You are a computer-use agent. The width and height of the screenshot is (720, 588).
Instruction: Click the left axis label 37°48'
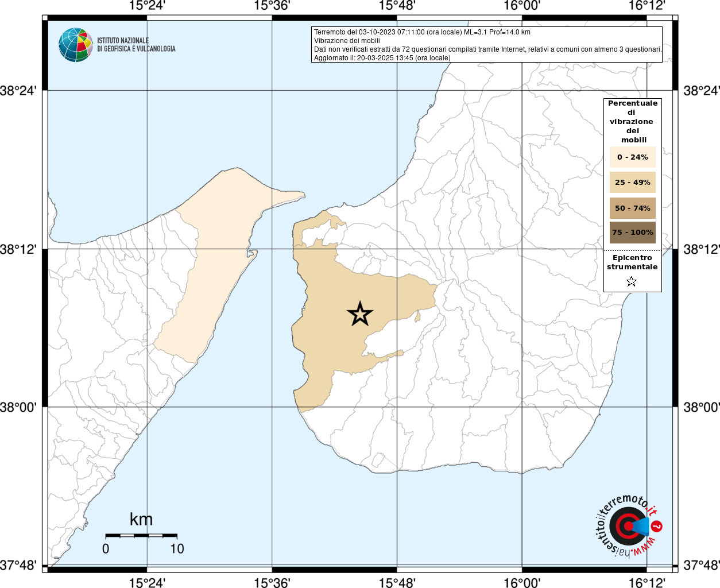click(x=19, y=565)
